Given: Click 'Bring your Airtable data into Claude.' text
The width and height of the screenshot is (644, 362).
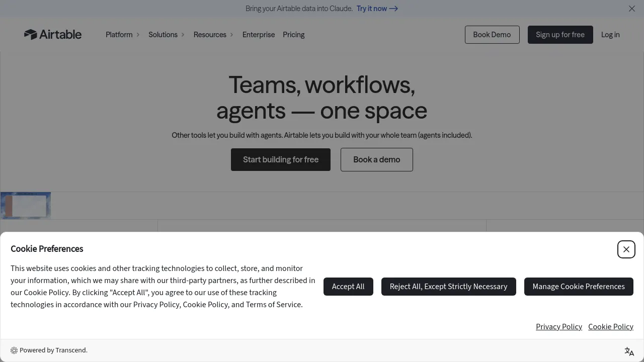Looking at the screenshot, I should (299, 9).
